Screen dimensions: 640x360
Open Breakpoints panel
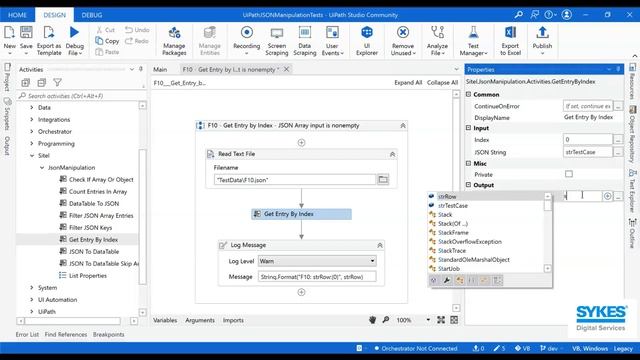pos(109,334)
